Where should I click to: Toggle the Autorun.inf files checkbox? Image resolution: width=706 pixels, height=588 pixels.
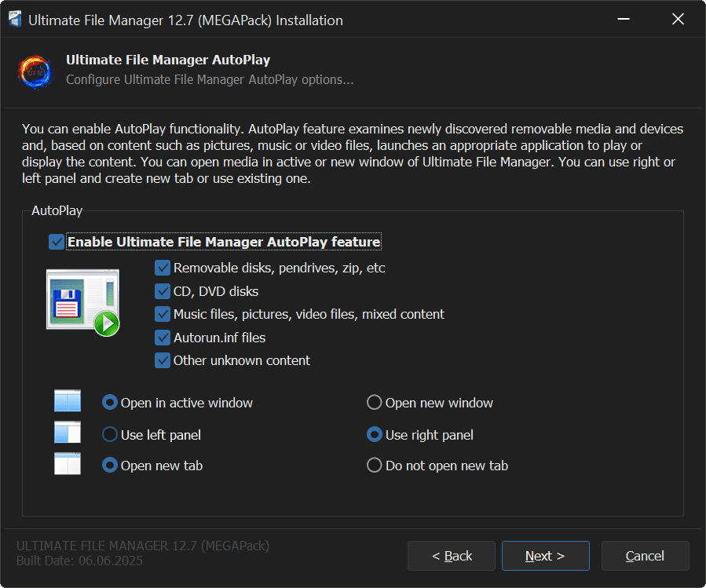point(163,338)
